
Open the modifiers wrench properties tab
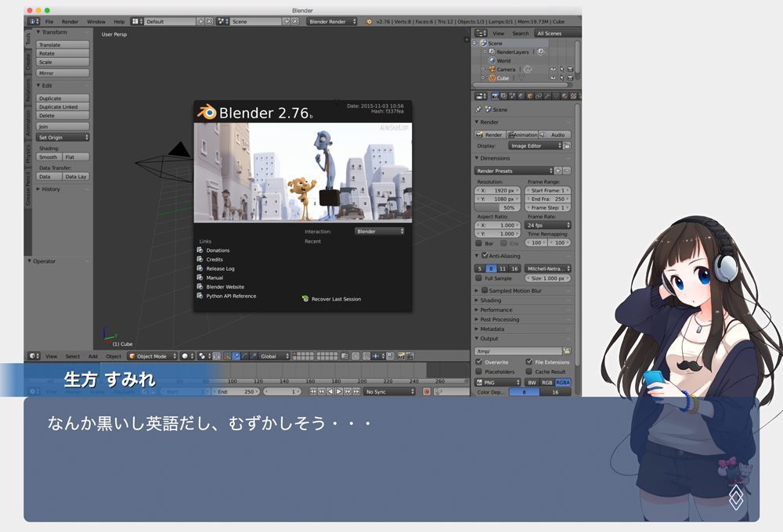coord(547,95)
